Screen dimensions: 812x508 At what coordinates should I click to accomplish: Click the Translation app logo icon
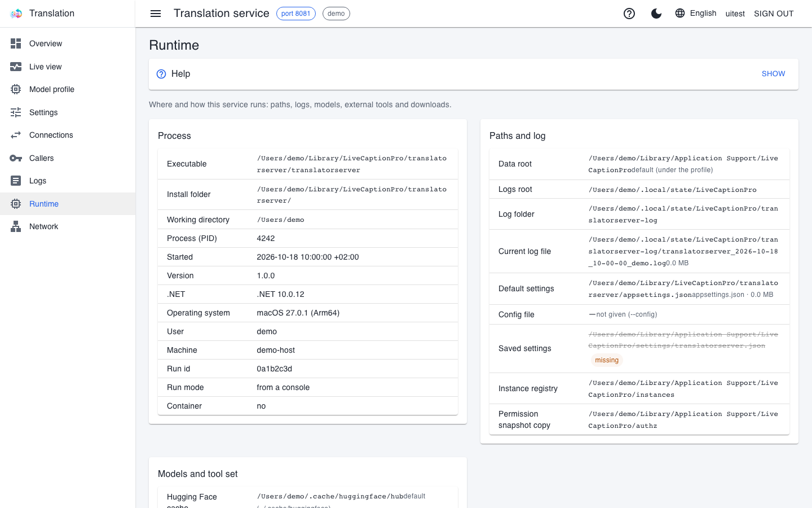pyautogui.click(x=16, y=14)
